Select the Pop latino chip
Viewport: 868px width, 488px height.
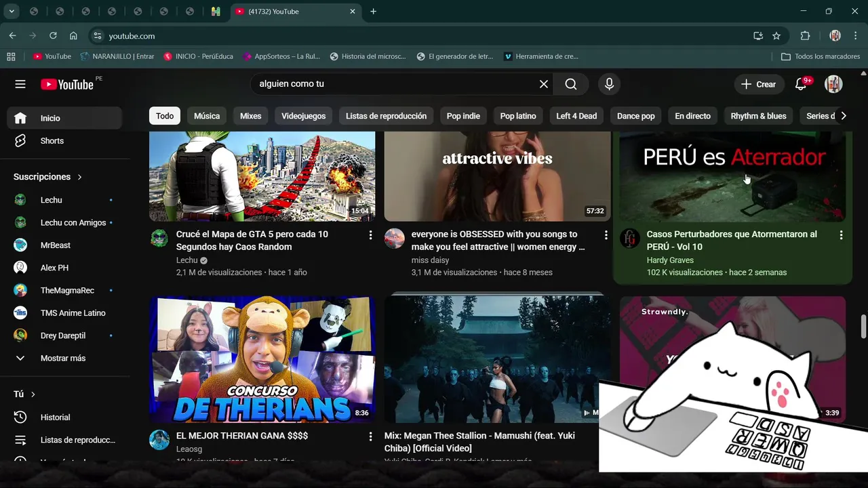pos(518,116)
